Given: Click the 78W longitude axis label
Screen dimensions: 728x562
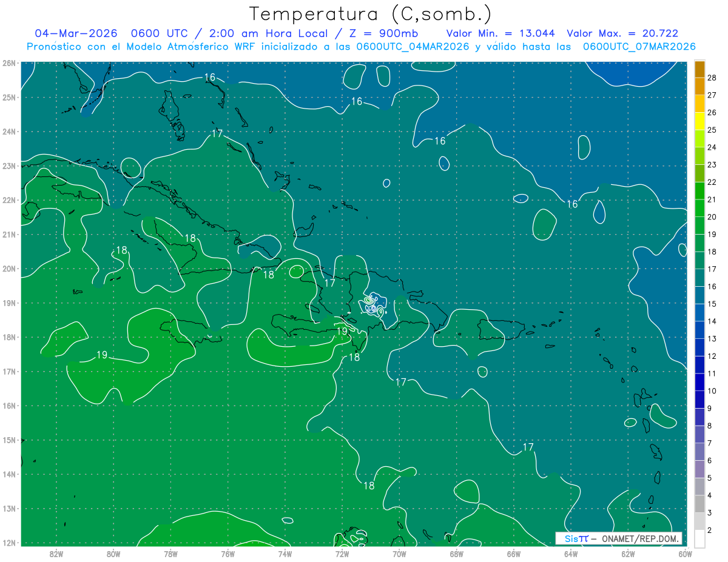Looking at the screenshot, I should [170, 553].
